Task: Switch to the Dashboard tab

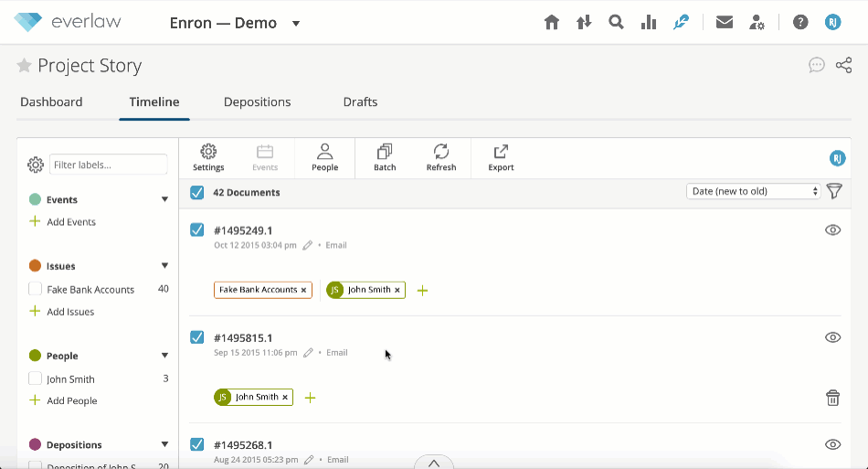Action: tap(51, 101)
